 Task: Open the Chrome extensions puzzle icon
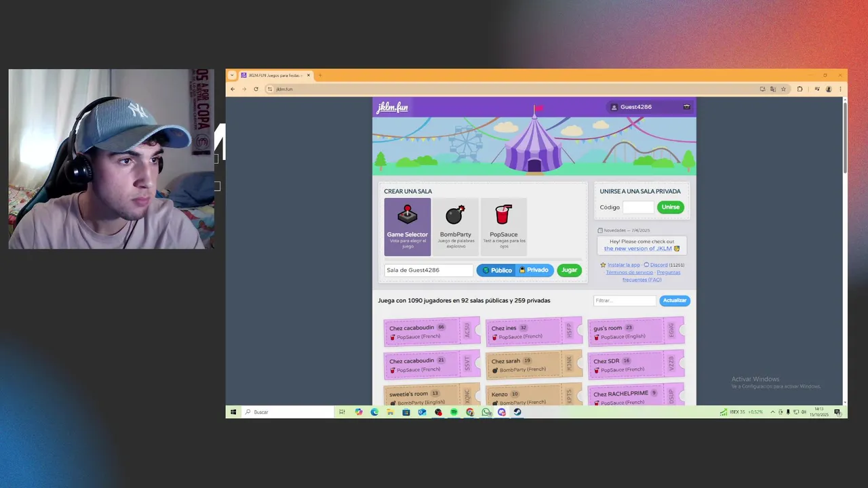tap(800, 89)
